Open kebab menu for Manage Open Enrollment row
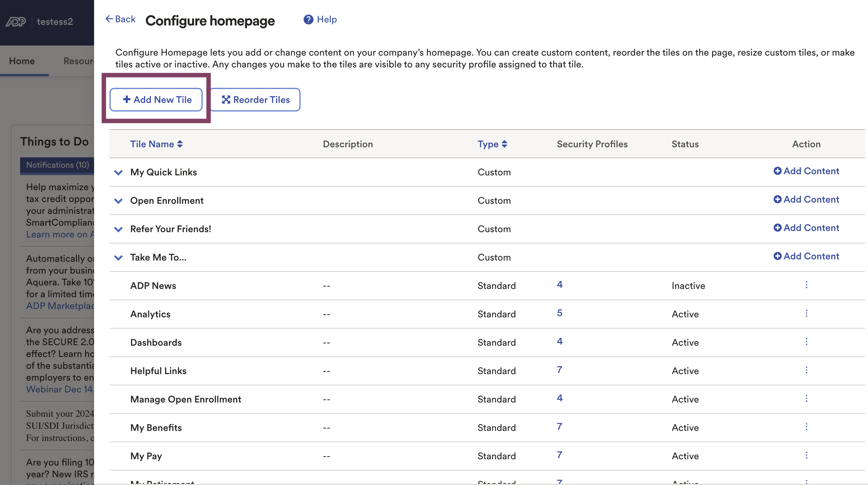 pyautogui.click(x=806, y=398)
